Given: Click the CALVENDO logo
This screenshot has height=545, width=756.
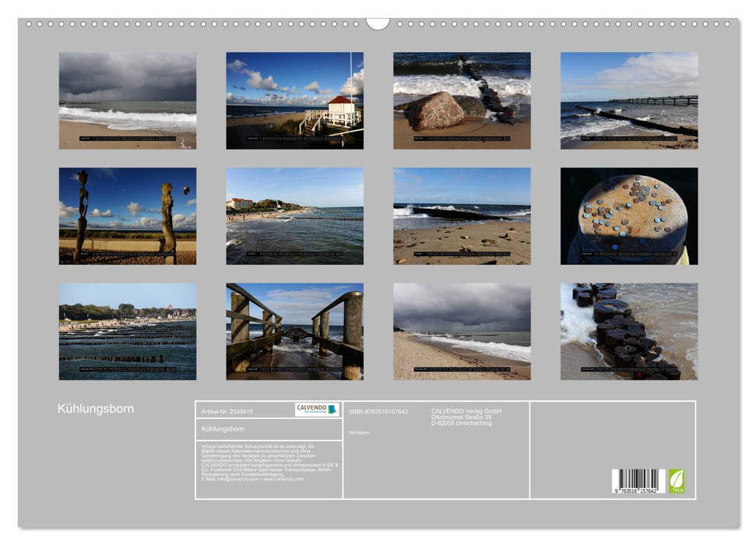Looking at the screenshot, I should tap(317, 410).
